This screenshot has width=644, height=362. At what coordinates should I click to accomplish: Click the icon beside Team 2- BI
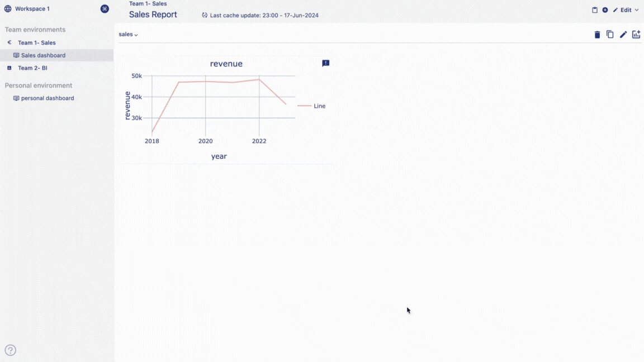(x=10, y=68)
